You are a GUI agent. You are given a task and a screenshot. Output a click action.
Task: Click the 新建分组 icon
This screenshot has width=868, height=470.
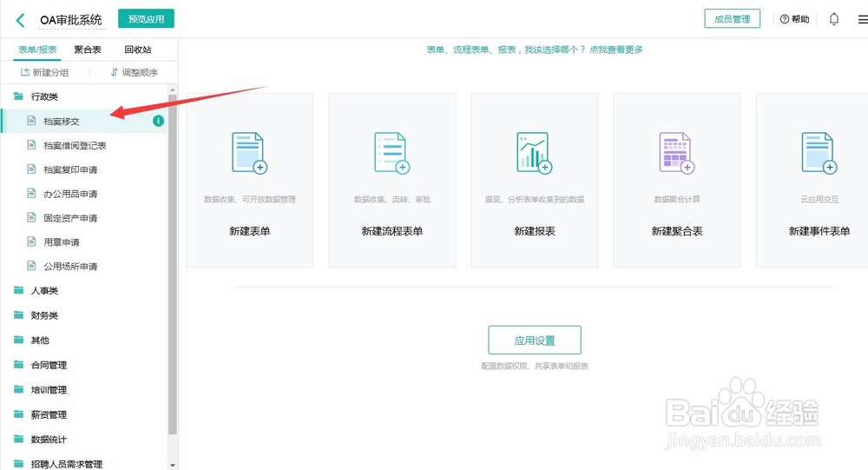pyautogui.click(x=25, y=72)
